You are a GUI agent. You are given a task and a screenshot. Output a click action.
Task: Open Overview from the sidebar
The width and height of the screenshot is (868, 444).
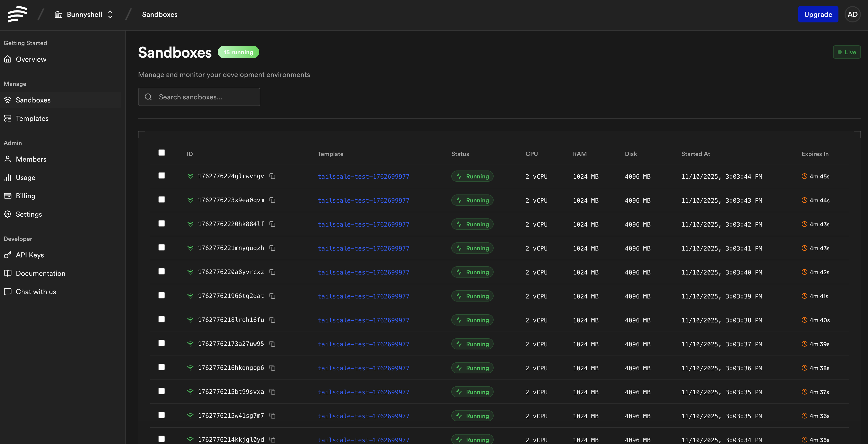(x=31, y=59)
